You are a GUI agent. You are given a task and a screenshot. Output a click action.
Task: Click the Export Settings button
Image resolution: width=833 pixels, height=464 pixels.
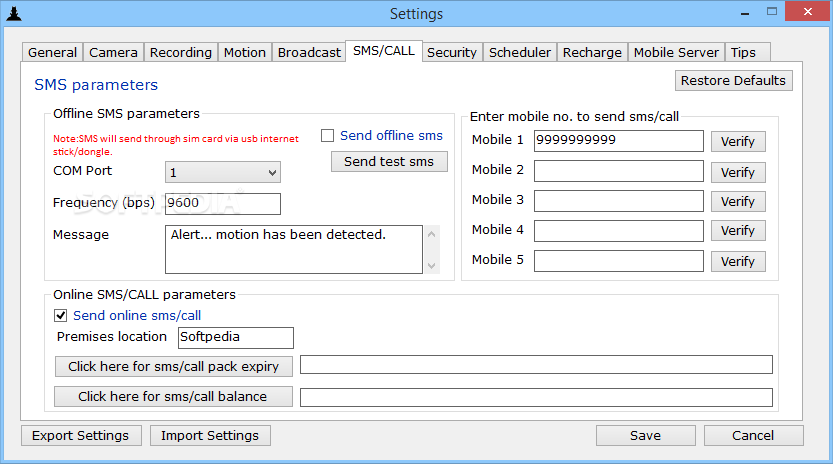click(x=81, y=435)
